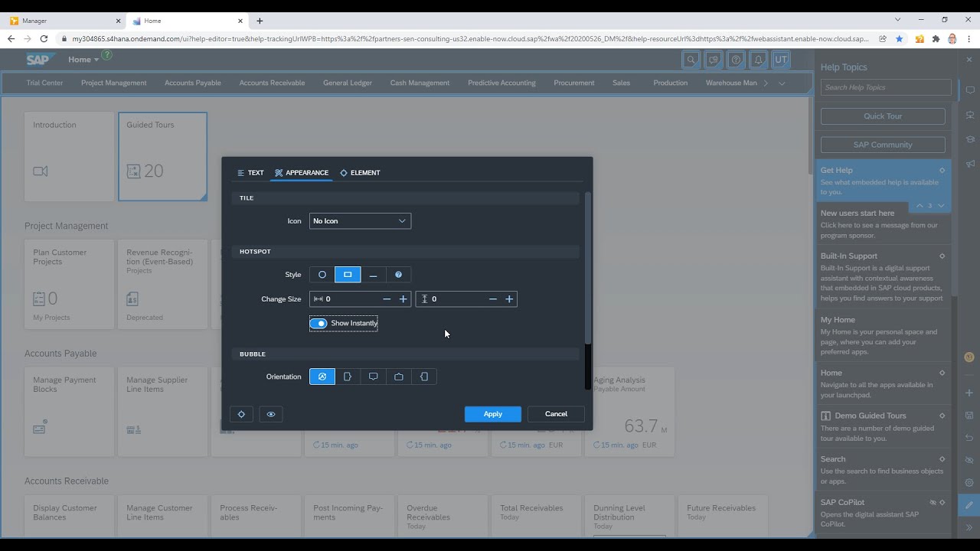Screen dimensions: 980x551
Task: Choose fourth bubble orientation option
Action: click(x=398, y=377)
